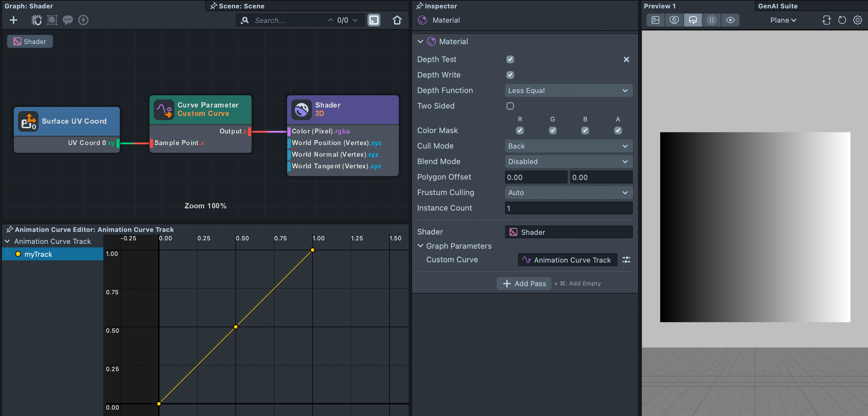Screen dimensions: 868x416
Task: Open the Plane mesh dropdown
Action: (x=783, y=20)
